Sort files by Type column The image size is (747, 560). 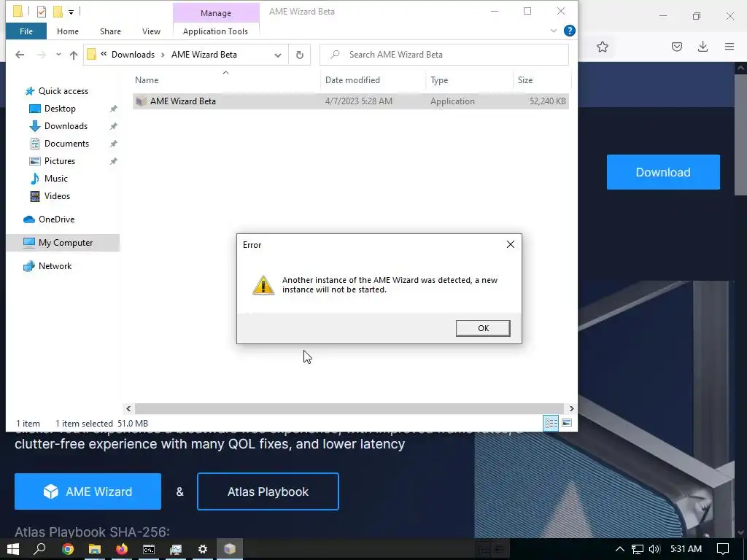[439, 80]
